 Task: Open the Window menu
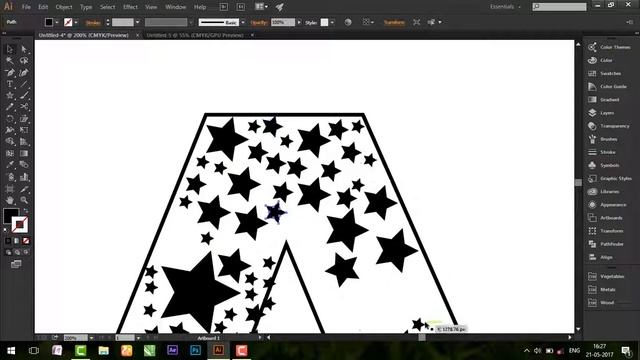coord(176,7)
